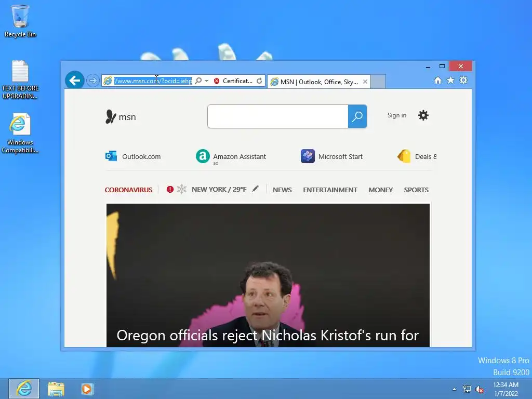Viewport: 532px width, 399px height.
Task: Open the Deals shortcut with tag icon
Action: click(417, 156)
